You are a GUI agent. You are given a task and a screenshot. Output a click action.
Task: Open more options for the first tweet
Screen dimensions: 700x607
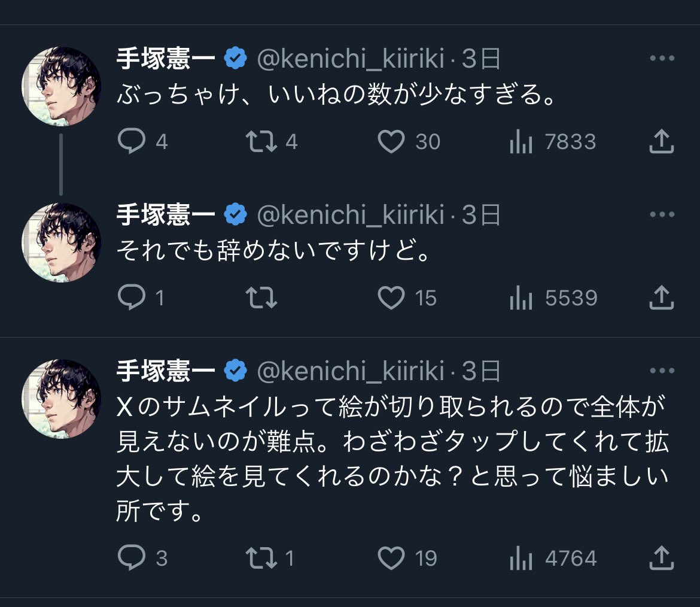(x=662, y=59)
